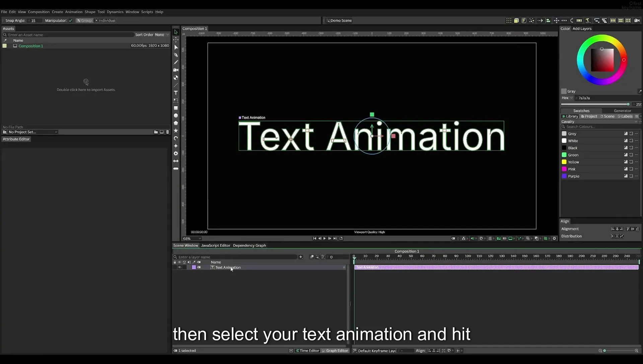This screenshot has height=364, width=643.
Task: Play the composition
Action: point(325,239)
